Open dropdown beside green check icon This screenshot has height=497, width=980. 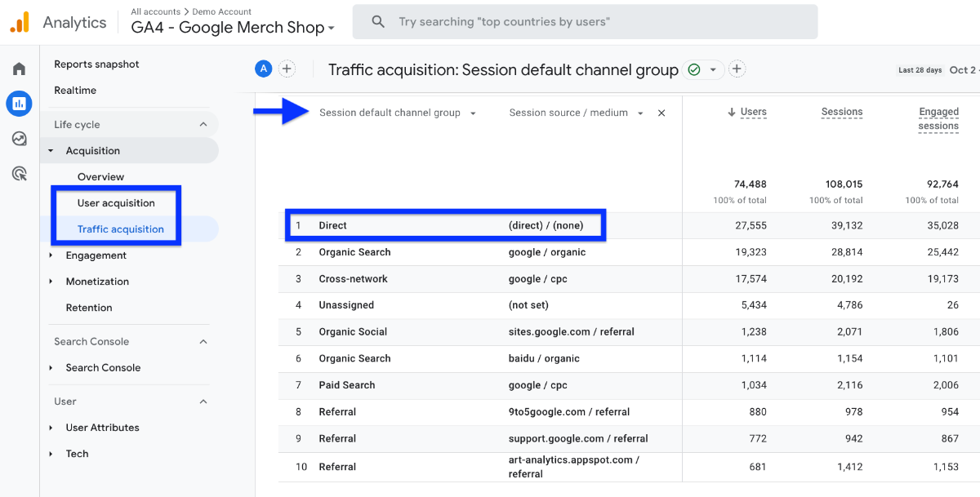[x=713, y=70]
